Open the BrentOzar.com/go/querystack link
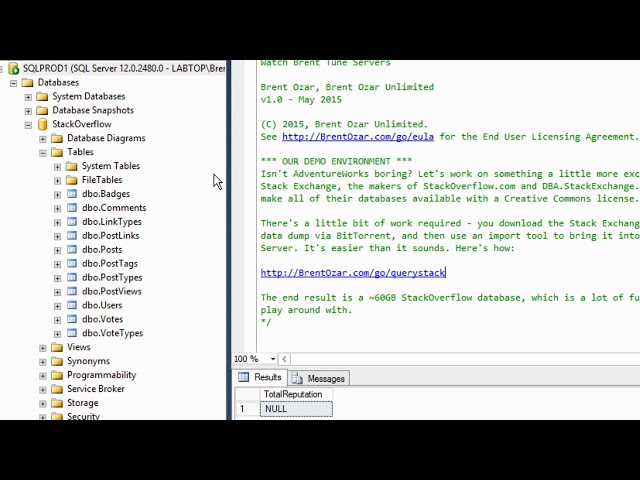 point(353,273)
